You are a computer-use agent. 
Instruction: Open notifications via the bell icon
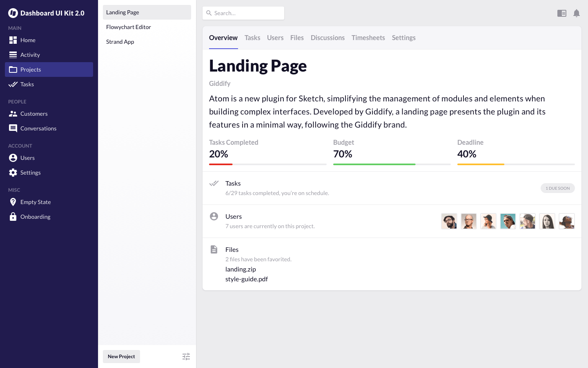[x=577, y=13]
